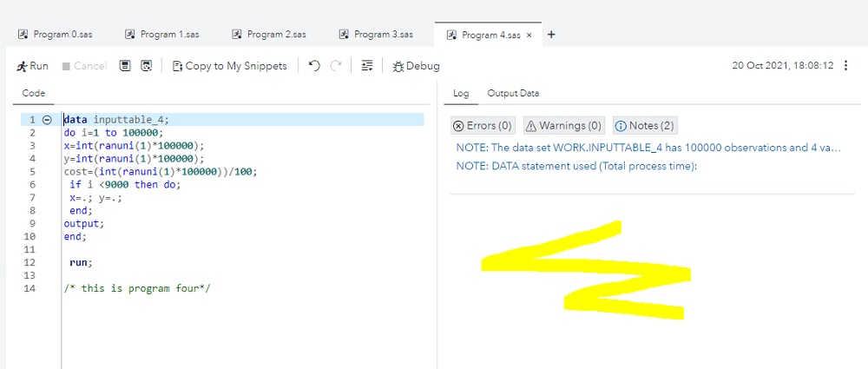Screen dimensions: 868x369
Task: Run the SAS program
Action: pyautogui.click(x=33, y=66)
